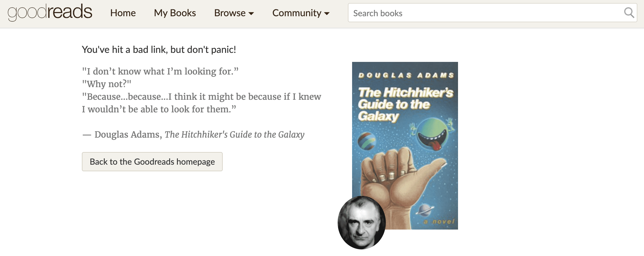Click the striped ball planet on cover
Screen dimensions: 644x256
(x=367, y=141)
